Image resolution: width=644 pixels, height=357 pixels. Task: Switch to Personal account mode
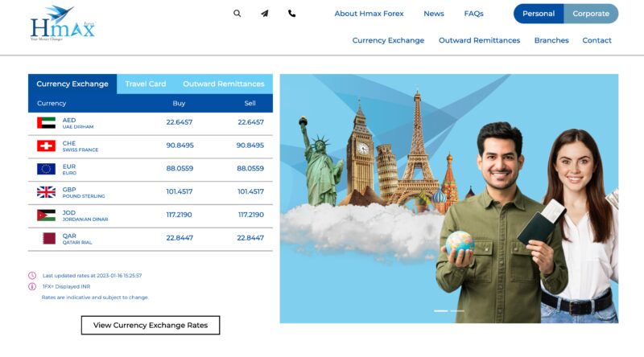(539, 14)
